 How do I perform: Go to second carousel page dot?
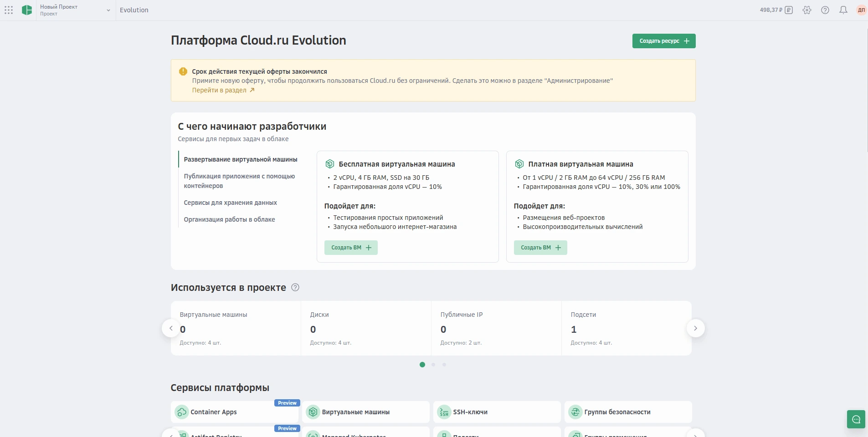coord(433,365)
